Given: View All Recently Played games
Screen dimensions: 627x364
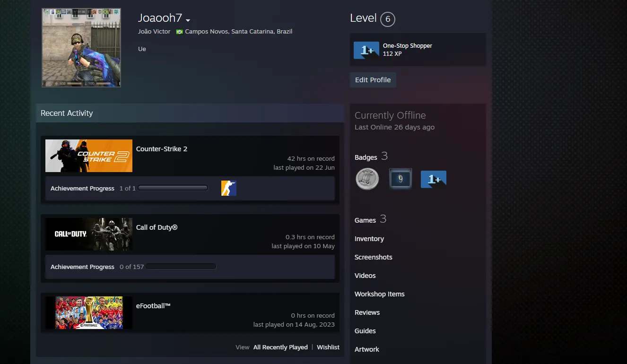Looking at the screenshot, I should pyautogui.click(x=280, y=347).
